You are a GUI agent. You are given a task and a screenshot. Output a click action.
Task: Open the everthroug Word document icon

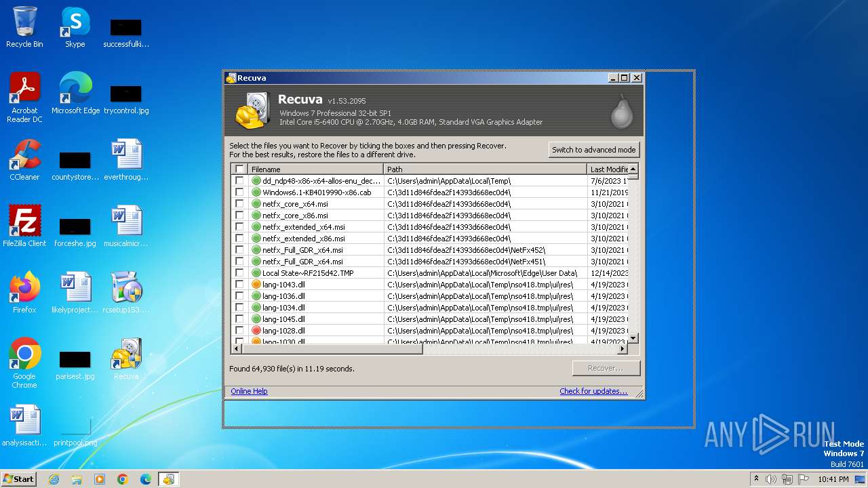click(x=126, y=159)
